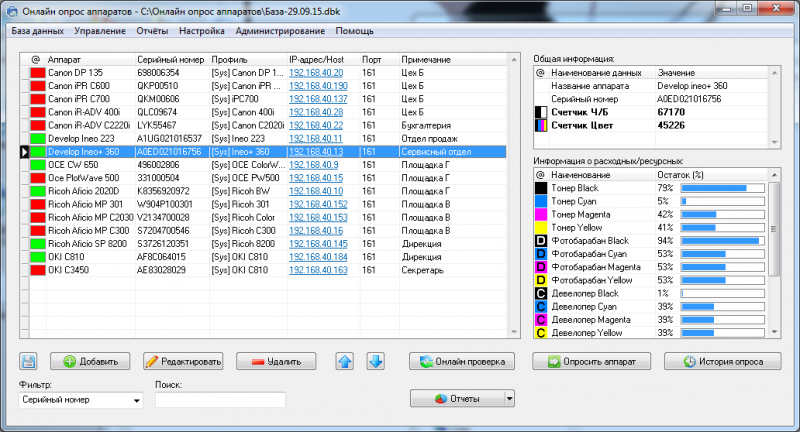800x432 pixels.
Task: Click the Девелопер Magenta C icon
Action: click(x=541, y=320)
